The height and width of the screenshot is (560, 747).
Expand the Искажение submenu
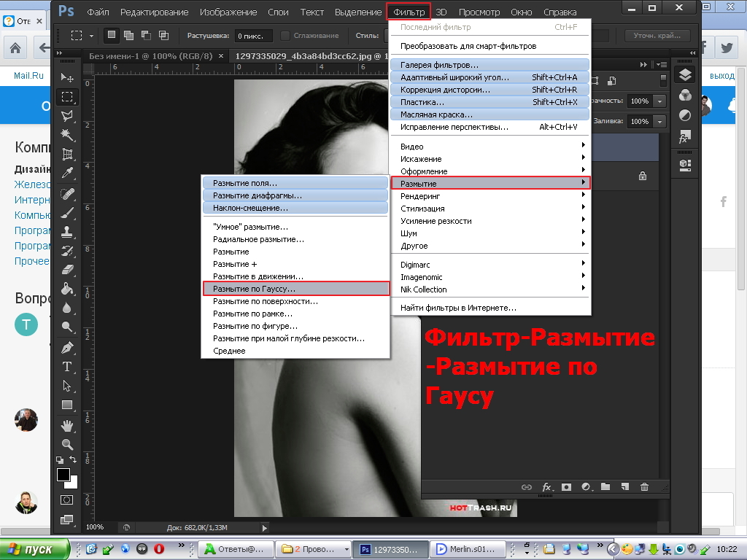[x=490, y=158]
